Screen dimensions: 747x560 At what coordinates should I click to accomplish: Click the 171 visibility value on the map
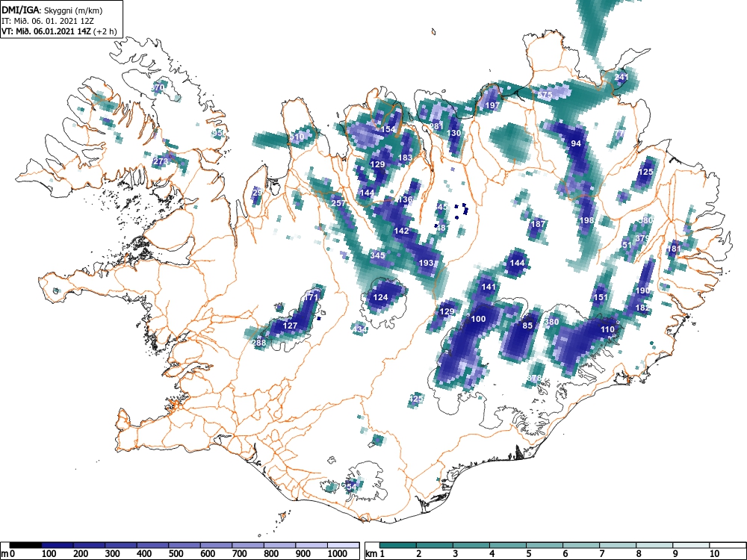(x=311, y=297)
